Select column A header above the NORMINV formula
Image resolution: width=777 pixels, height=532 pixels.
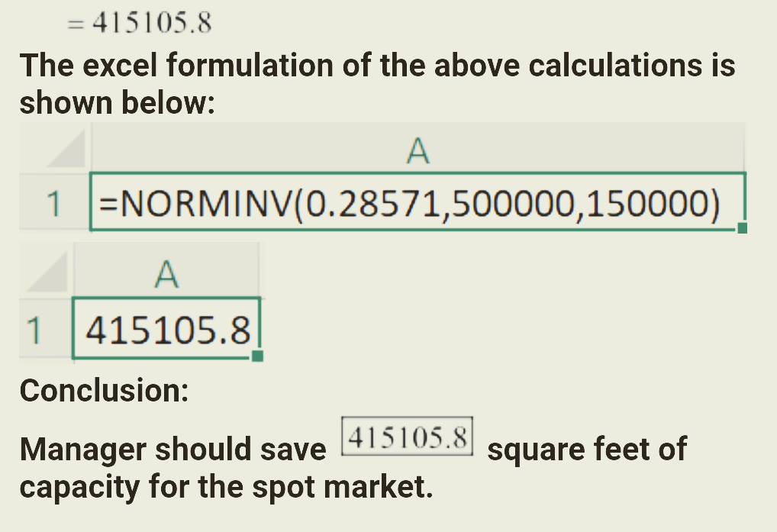[x=418, y=151]
